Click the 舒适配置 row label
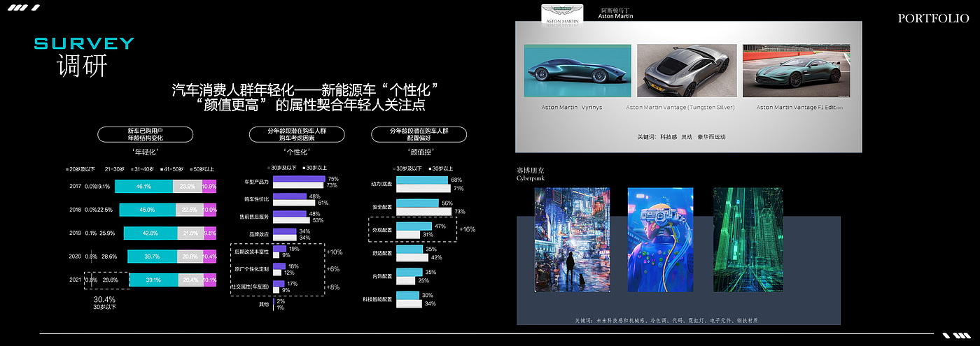980x346 pixels. click(382, 254)
